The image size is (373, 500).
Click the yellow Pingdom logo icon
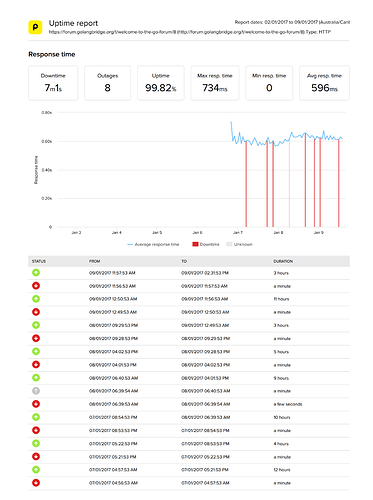click(35, 27)
